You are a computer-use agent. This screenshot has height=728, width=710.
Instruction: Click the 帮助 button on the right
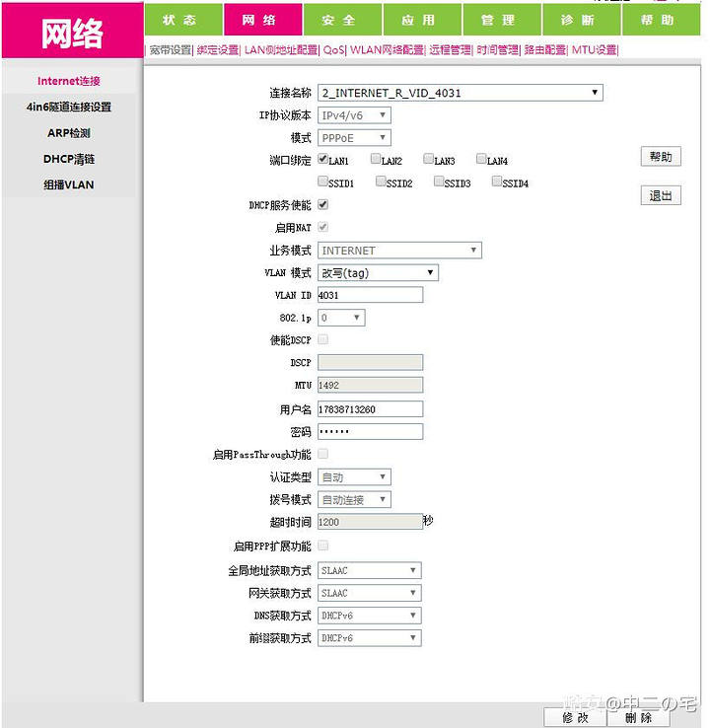[660, 157]
